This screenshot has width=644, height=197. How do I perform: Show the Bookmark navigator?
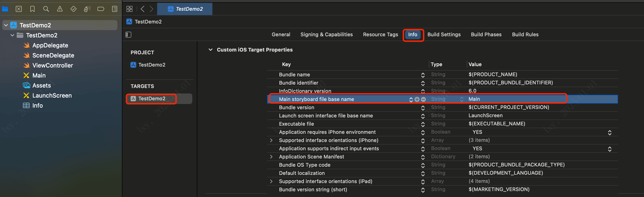[32, 9]
